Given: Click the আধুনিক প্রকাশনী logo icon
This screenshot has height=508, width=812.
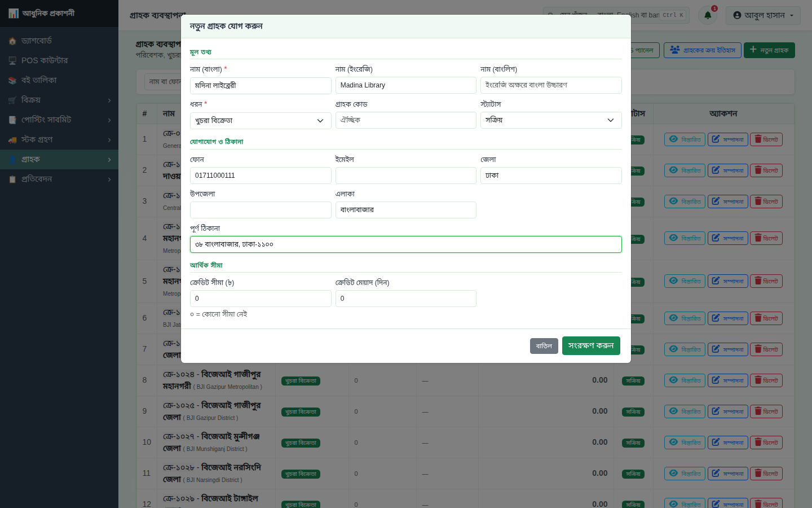Looking at the screenshot, I should (x=14, y=14).
